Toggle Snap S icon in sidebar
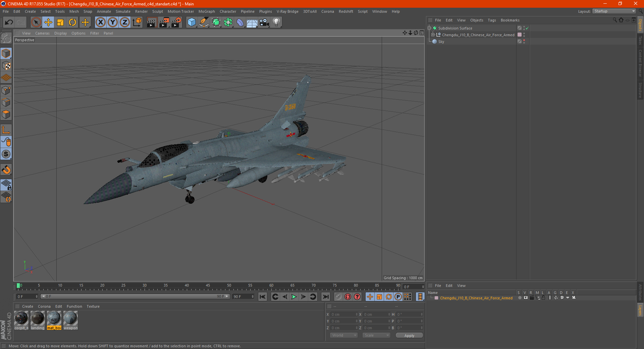 (6, 154)
